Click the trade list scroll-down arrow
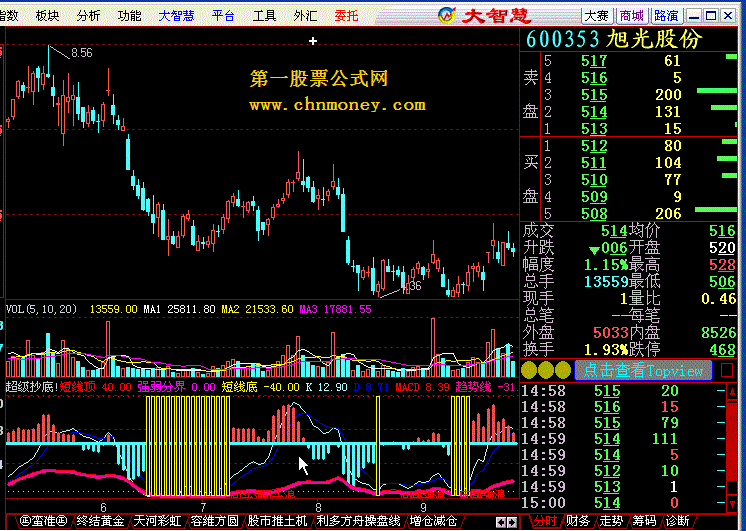Image resolution: width=746 pixels, height=531 pixels. click(x=732, y=504)
